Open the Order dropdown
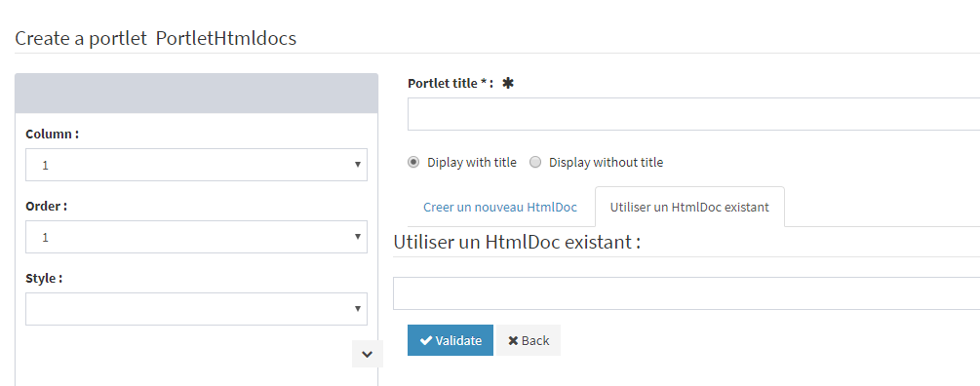Image resolution: width=980 pixels, height=386 pixels. 196,237
